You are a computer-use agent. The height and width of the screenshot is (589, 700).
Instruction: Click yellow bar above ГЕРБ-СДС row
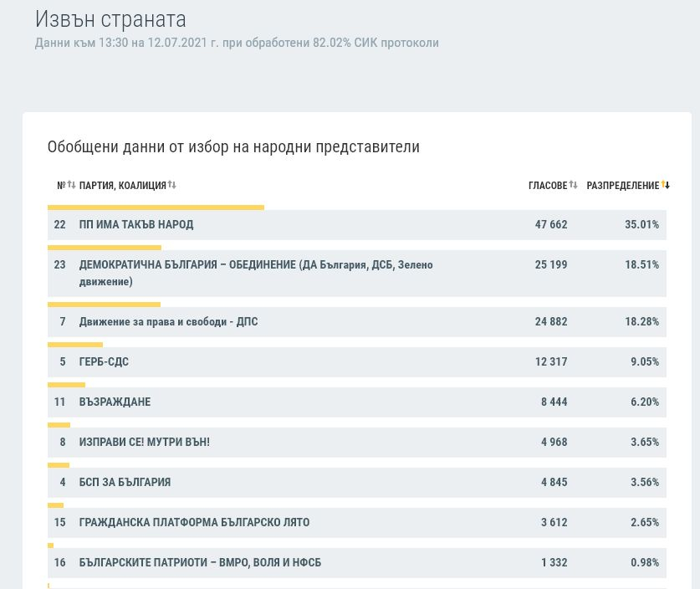[75, 345]
